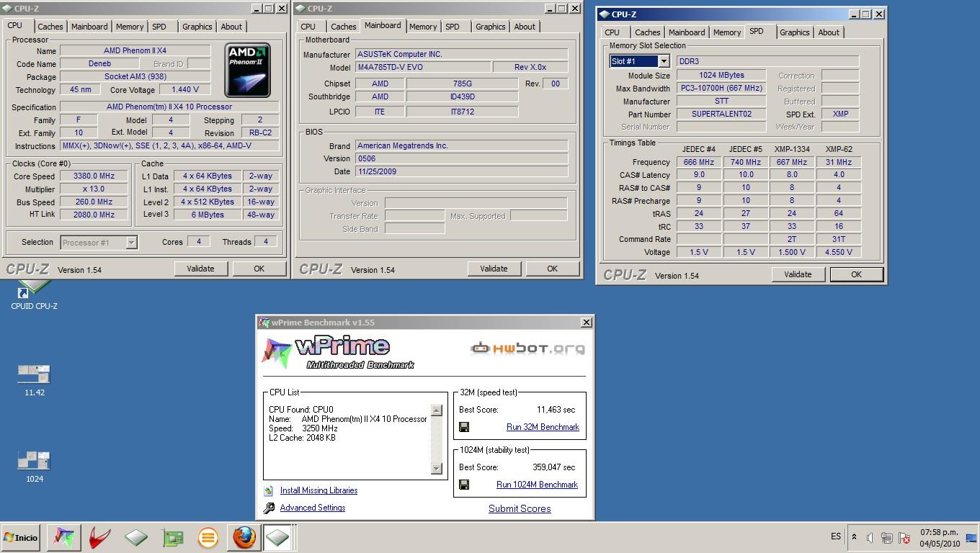This screenshot has width=980, height=553.
Task: Open Firefox from the taskbar
Action: 244,537
